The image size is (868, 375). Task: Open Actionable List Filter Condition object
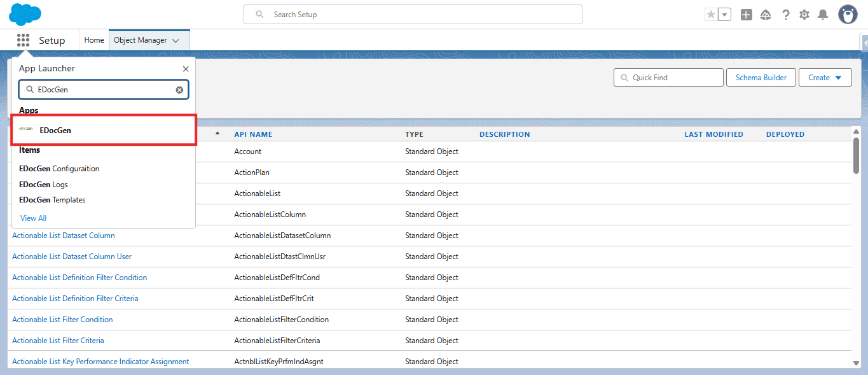(62, 320)
